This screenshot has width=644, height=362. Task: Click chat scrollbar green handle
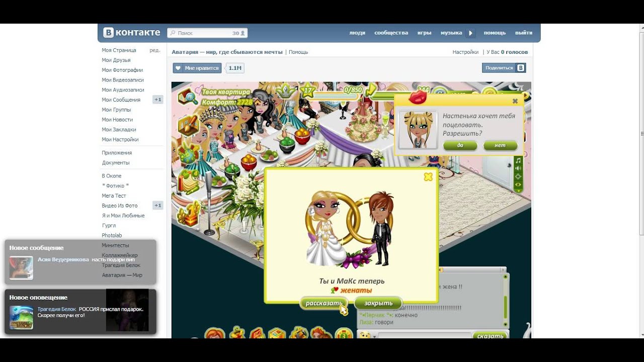click(505, 306)
